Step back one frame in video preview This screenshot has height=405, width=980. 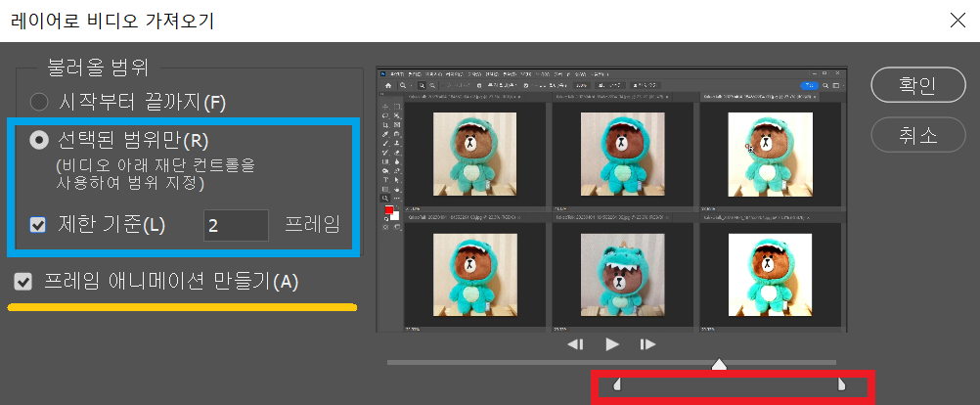[575, 344]
